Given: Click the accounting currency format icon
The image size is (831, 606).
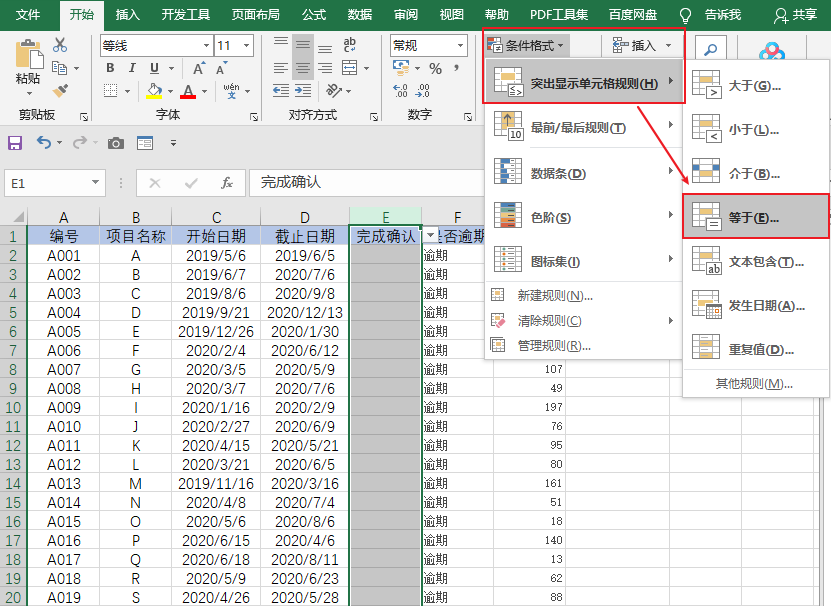Looking at the screenshot, I should pos(401,68).
